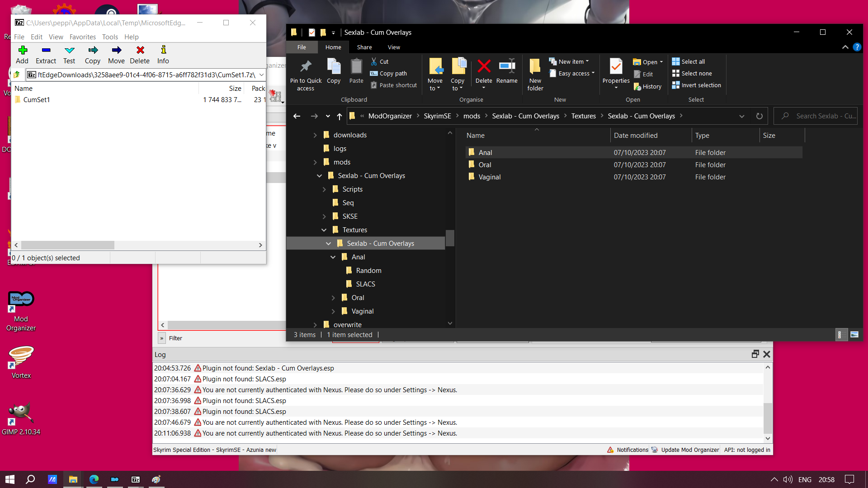Close the Mod Organizer Log panel
Viewport: 868px width, 488px height.
(767, 354)
